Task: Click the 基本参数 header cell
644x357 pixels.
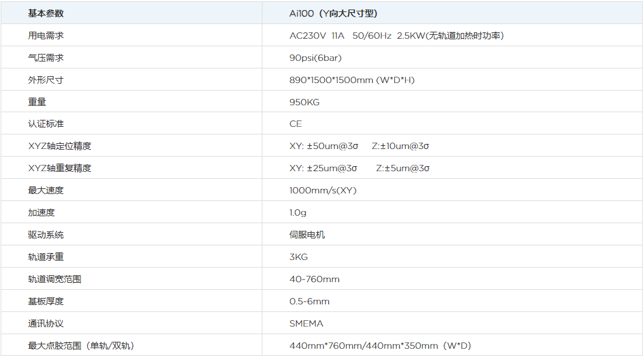Action: pos(46,13)
